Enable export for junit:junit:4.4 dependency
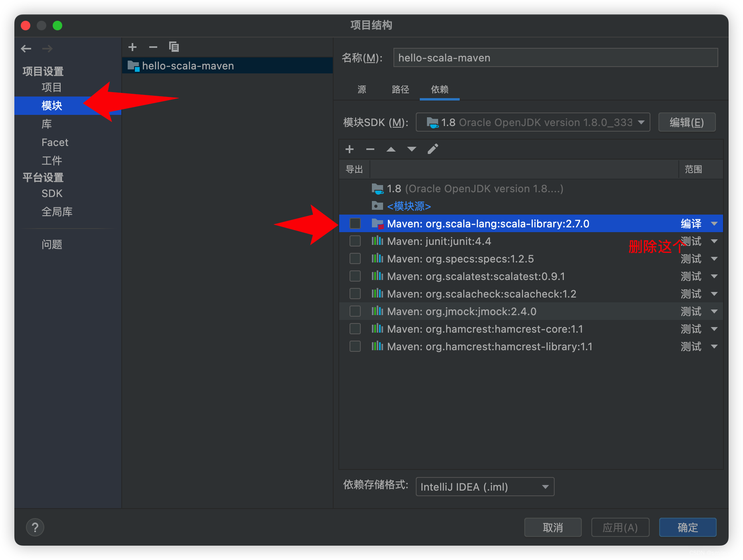Screen dimensions: 743x560 pyautogui.click(x=355, y=241)
